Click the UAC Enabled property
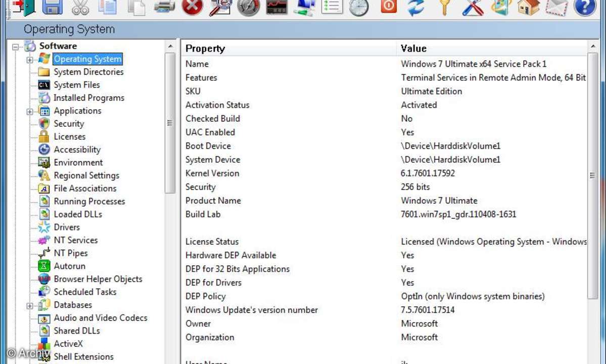This screenshot has width=606, height=364. (210, 132)
